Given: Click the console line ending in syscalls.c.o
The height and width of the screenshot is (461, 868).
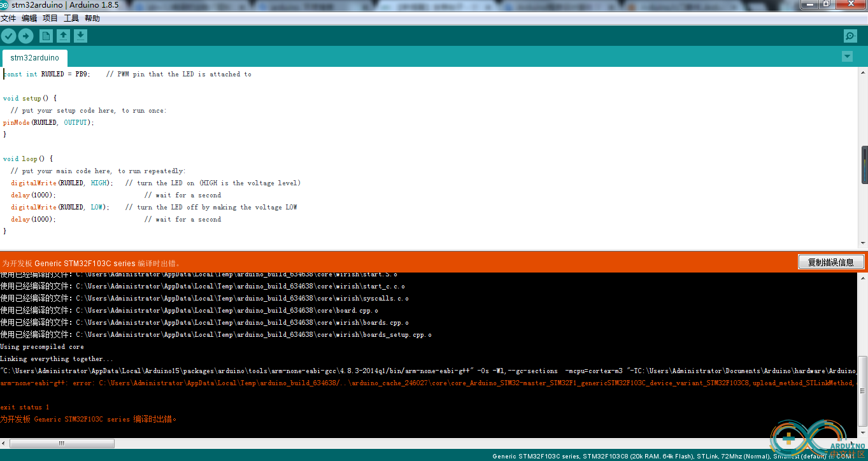Looking at the screenshot, I should (204, 299).
